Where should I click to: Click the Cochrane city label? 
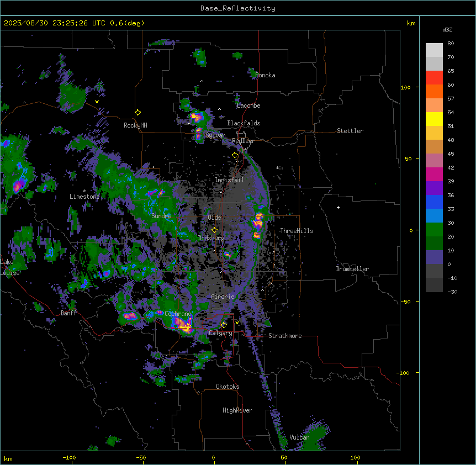click(x=178, y=314)
